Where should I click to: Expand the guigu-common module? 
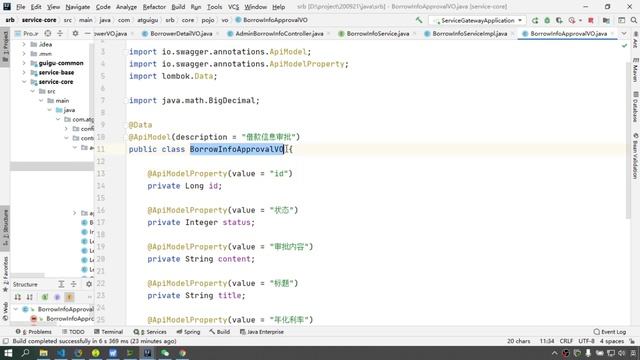(24, 63)
